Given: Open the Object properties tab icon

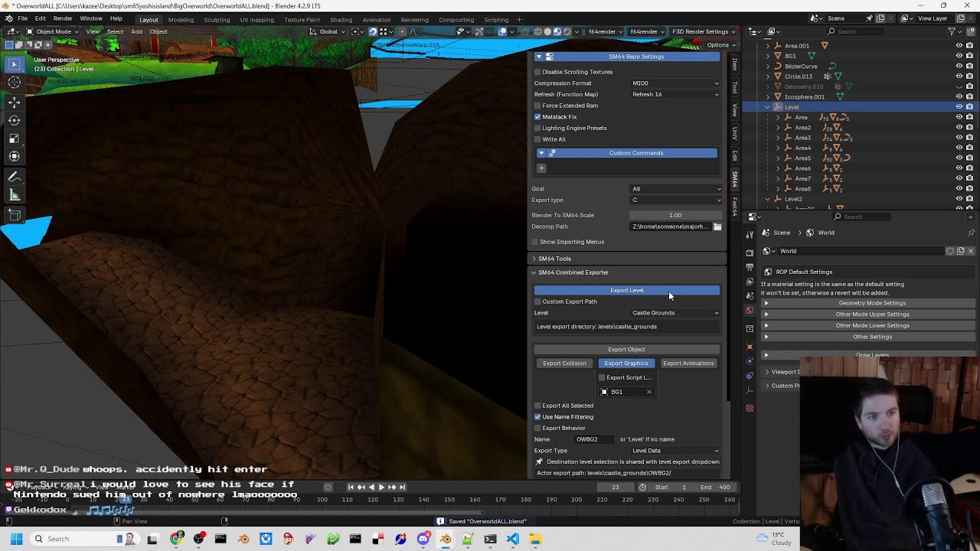Looking at the screenshot, I should (x=750, y=346).
